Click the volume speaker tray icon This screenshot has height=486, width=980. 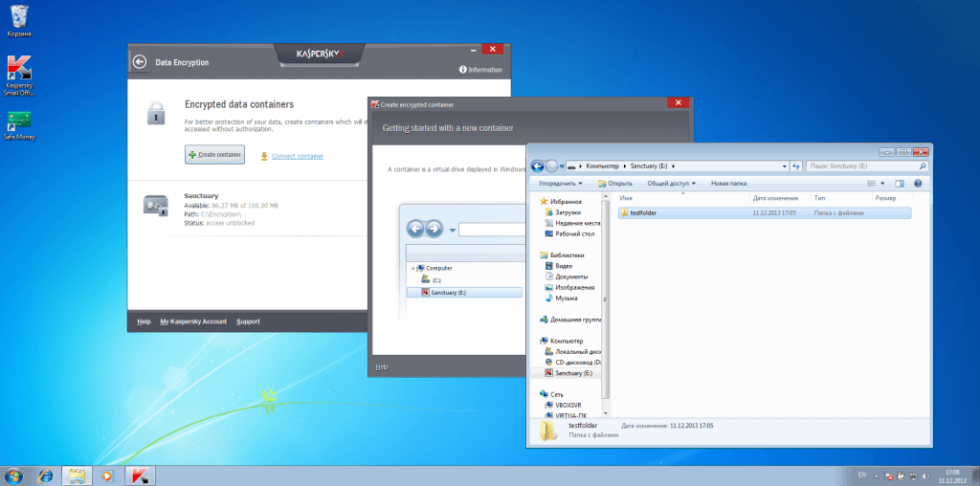click(x=924, y=476)
